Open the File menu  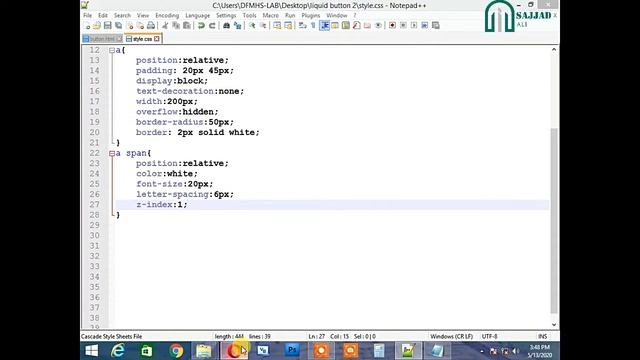[x=87, y=15]
